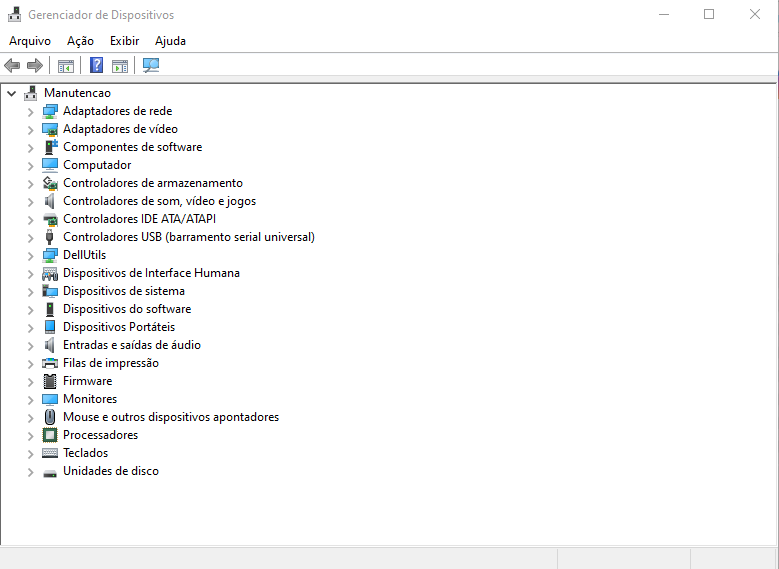This screenshot has height=569, width=779.
Task: Select Mouse e outros dispositivos apontadores
Action: (x=171, y=417)
